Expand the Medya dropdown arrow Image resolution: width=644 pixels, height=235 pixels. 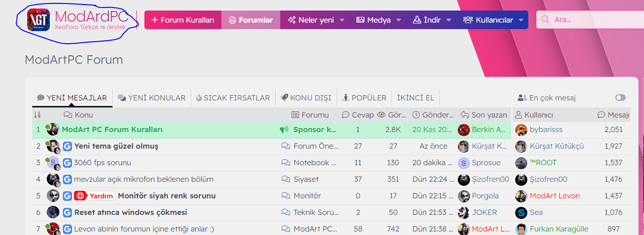[399, 20]
